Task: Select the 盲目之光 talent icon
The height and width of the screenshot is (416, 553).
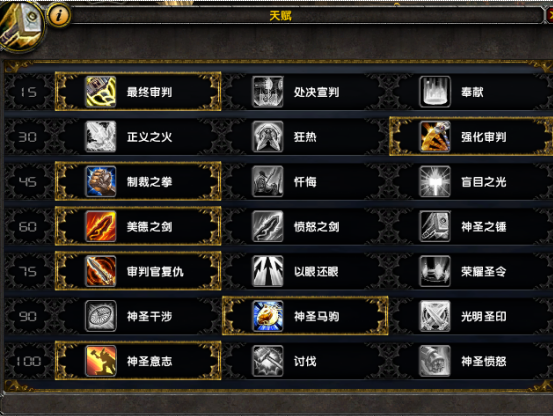Action: (x=435, y=181)
